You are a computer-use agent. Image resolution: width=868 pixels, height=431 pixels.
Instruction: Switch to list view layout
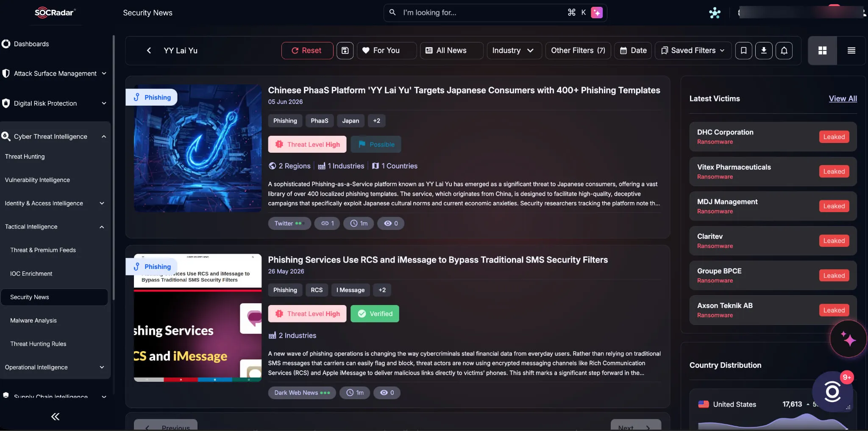coord(851,50)
